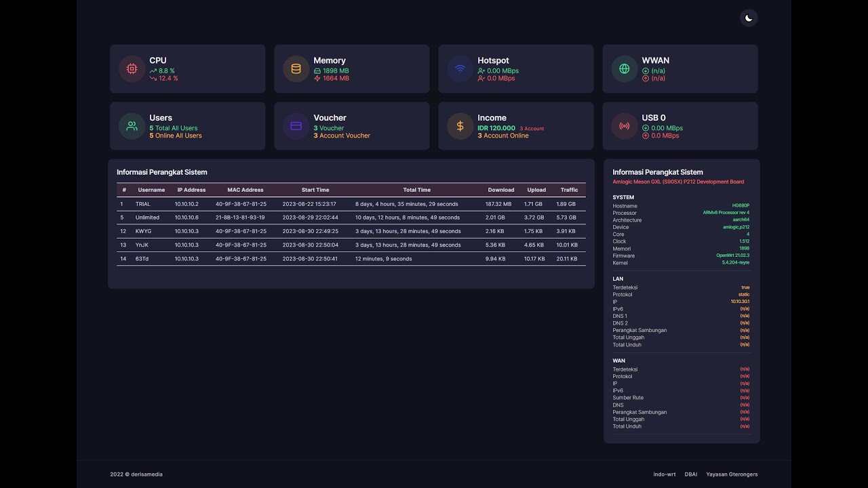Click the Hotspot 0.00 MBps download value
868x488 pixels.
[x=498, y=70]
